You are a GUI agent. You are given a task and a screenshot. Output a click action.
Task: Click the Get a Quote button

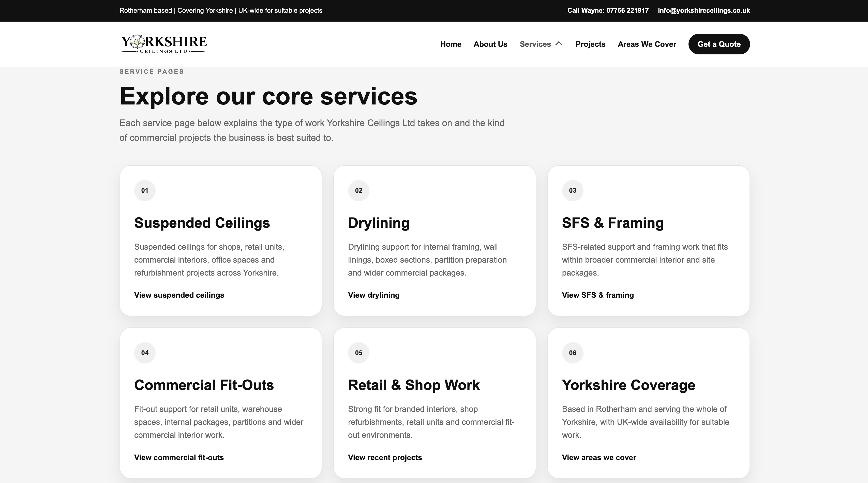pyautogui.click(x=719, y=44)
